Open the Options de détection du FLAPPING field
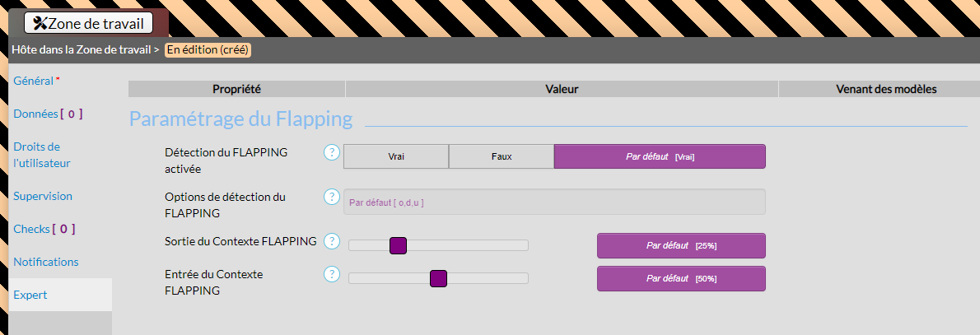980x335 pixels. pyautogui.click(x=554, y=202)
